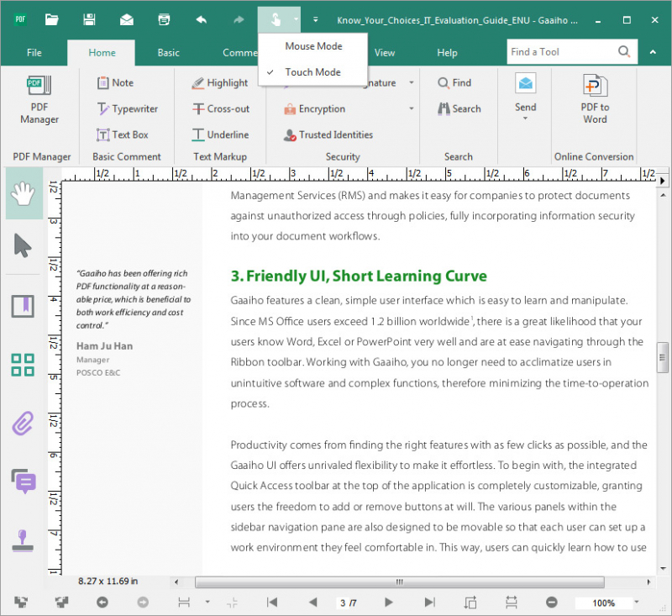
Task: Select the arrow selection tool
Action: pos(24,246)
